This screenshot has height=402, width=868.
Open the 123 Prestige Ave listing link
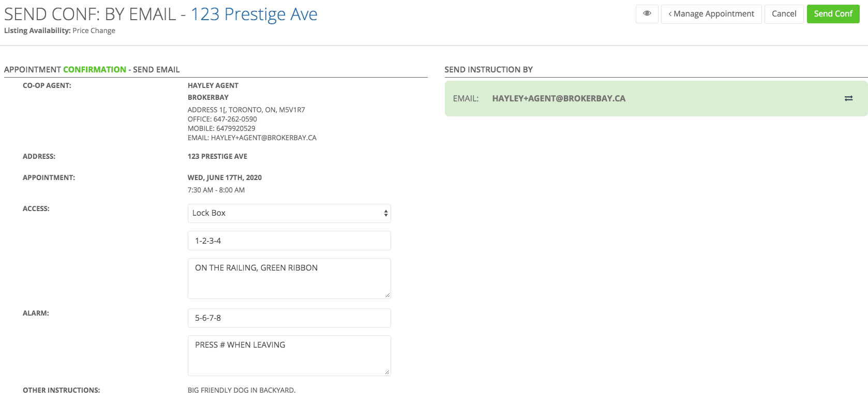tap(254, 14)
